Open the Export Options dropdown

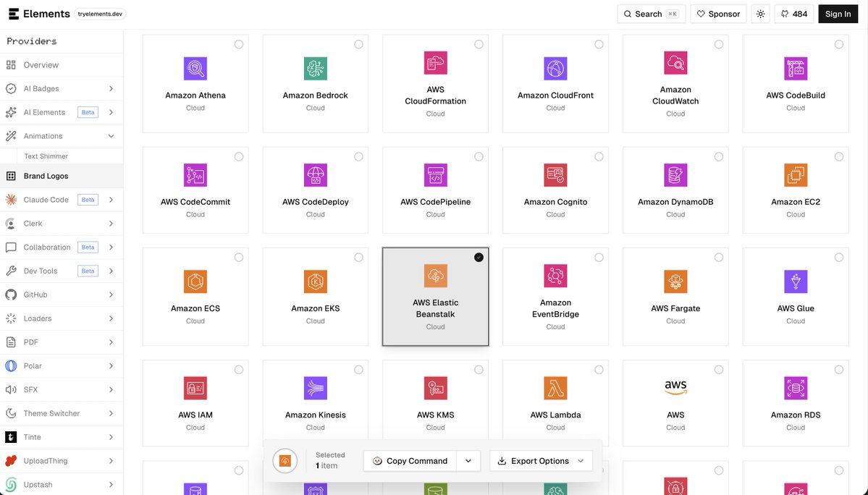coord(541,461)
